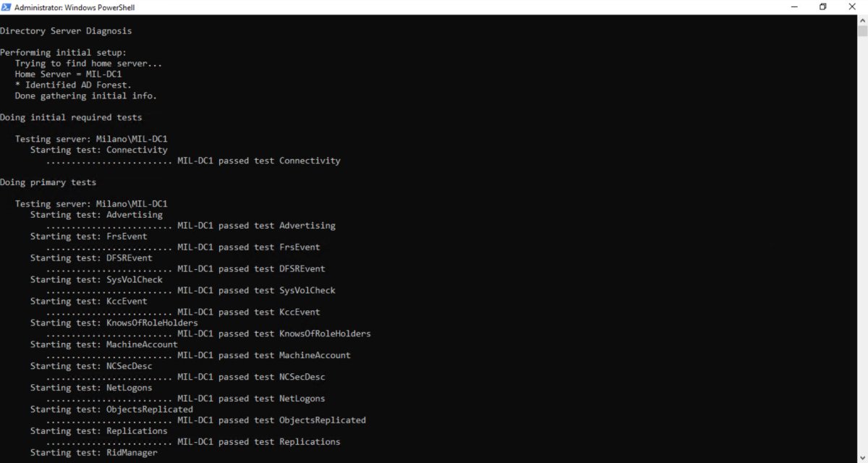Screen dimensions: 868x463
Task: Click 'Starting test: SysVolCheck' line
Action: [96, 280]
